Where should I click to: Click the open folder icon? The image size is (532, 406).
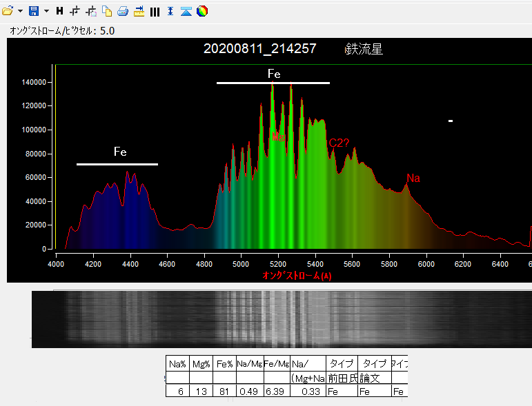point(8,11)
